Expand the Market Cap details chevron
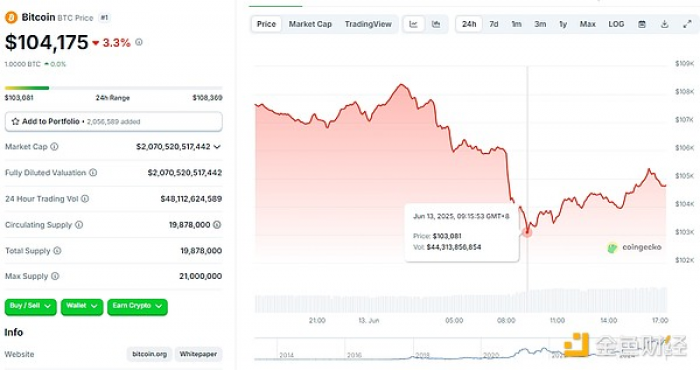Image resolution: width=700 pixels, height=370 pixels. (x=217, y=146)
